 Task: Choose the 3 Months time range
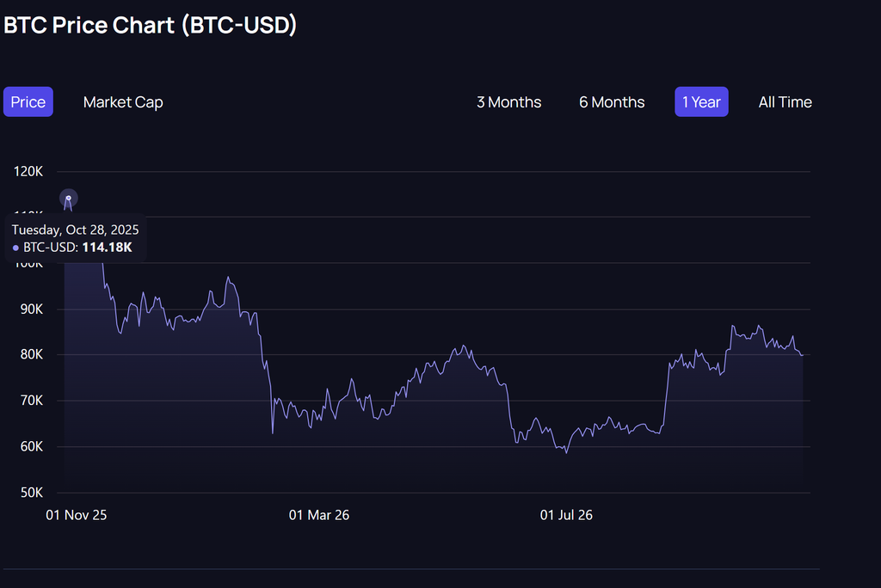(x=509, y=102)
